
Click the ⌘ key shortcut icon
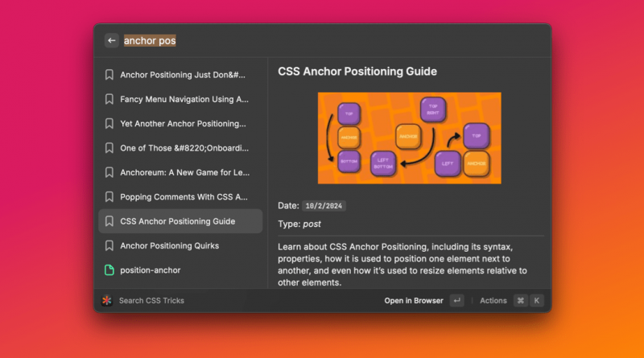(521, 300)
